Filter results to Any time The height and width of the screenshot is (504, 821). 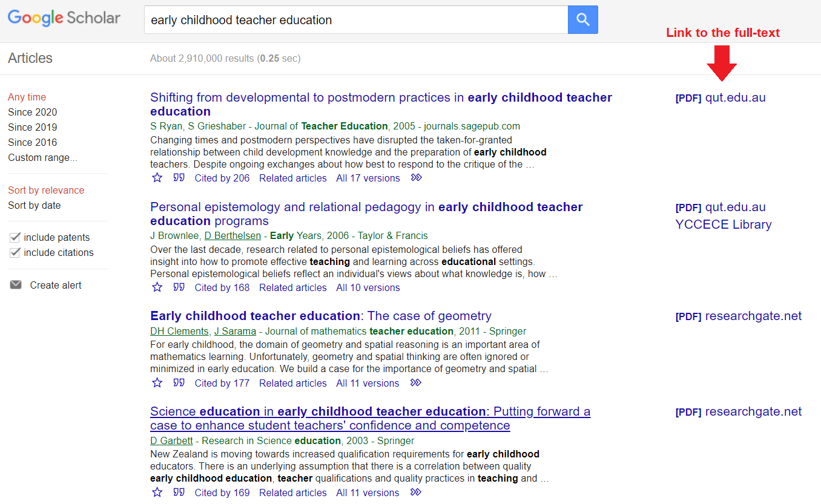coord(27,97)
